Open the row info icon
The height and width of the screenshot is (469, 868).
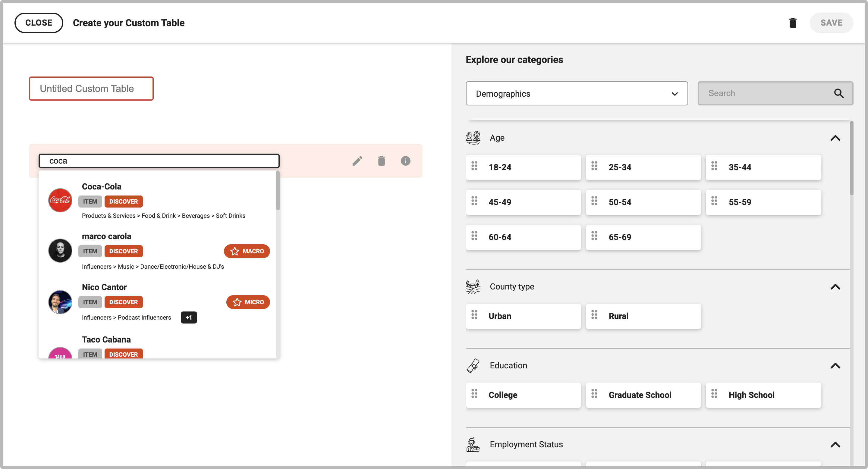coord(405,161)
